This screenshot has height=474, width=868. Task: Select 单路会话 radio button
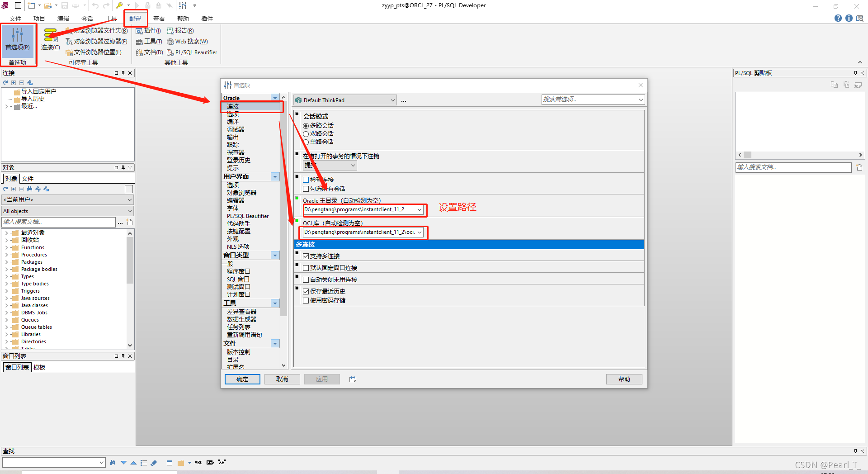click(x=306, y=142)
